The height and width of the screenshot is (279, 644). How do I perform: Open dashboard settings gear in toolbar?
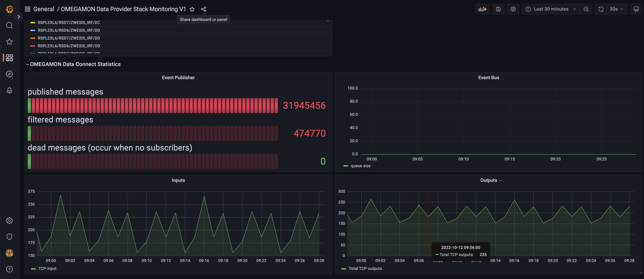click(513, 9)
